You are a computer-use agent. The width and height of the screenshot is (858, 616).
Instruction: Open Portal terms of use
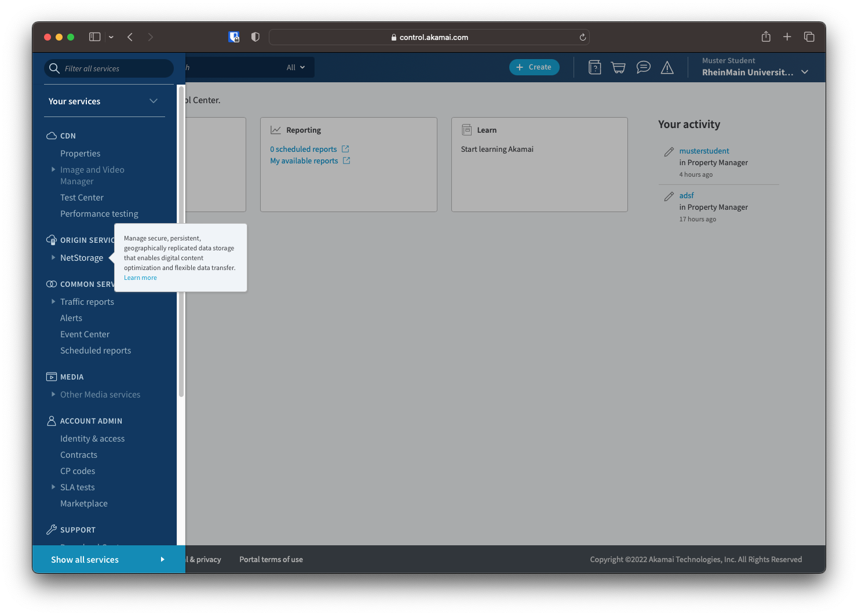point(271,559)
